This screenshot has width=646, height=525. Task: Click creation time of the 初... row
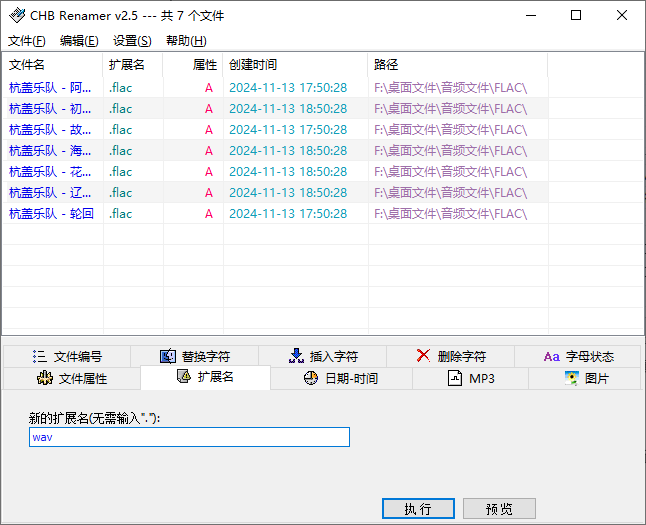click(x=288, y=109)
